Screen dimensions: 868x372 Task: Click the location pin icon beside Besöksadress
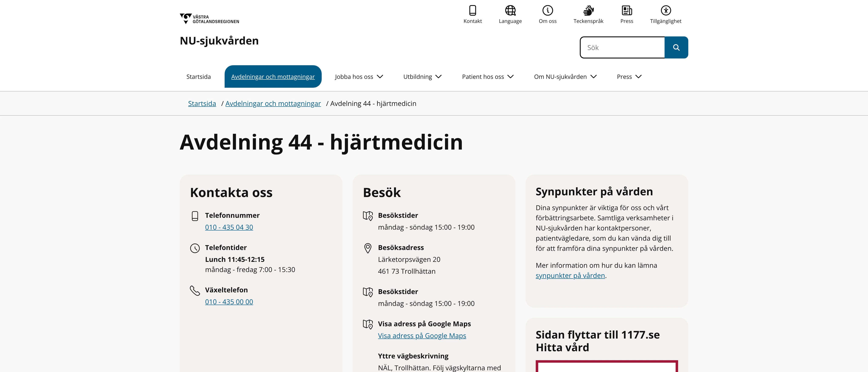pos(368,248)
